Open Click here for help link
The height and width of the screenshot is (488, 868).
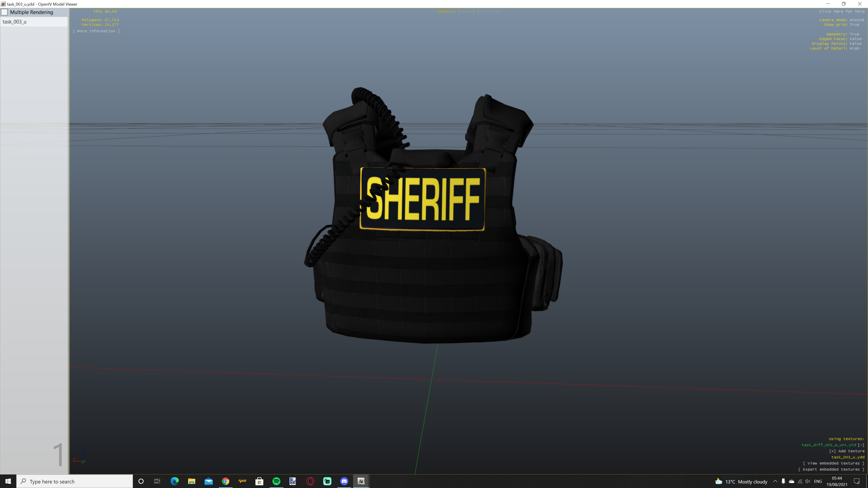click(841, 12)
